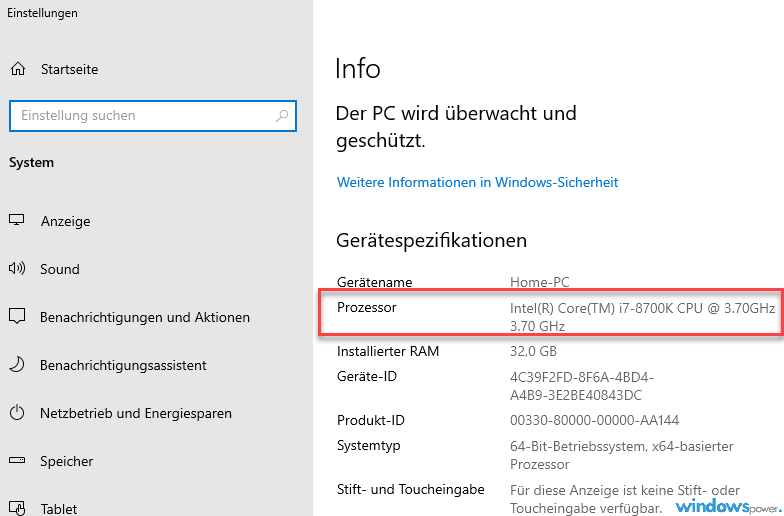Click the Systemtyp label

[x=368, y=446]
